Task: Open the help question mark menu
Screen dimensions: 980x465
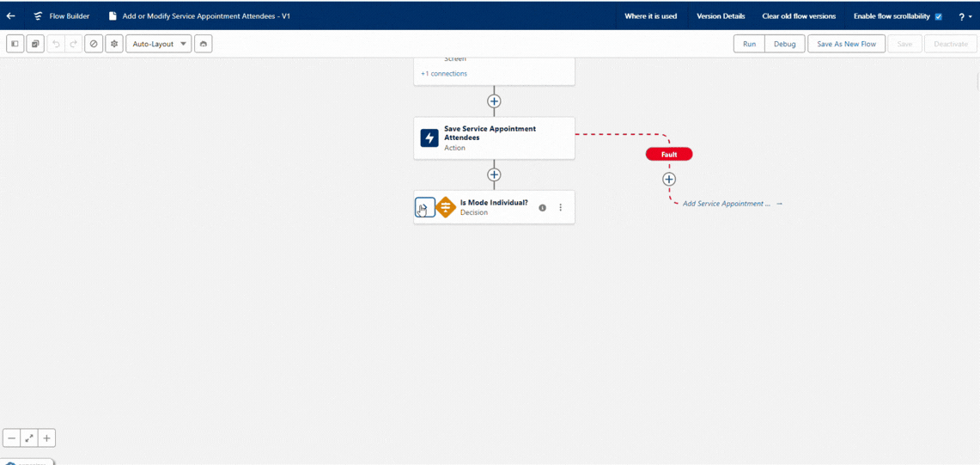Action: (x=965, y=16)
